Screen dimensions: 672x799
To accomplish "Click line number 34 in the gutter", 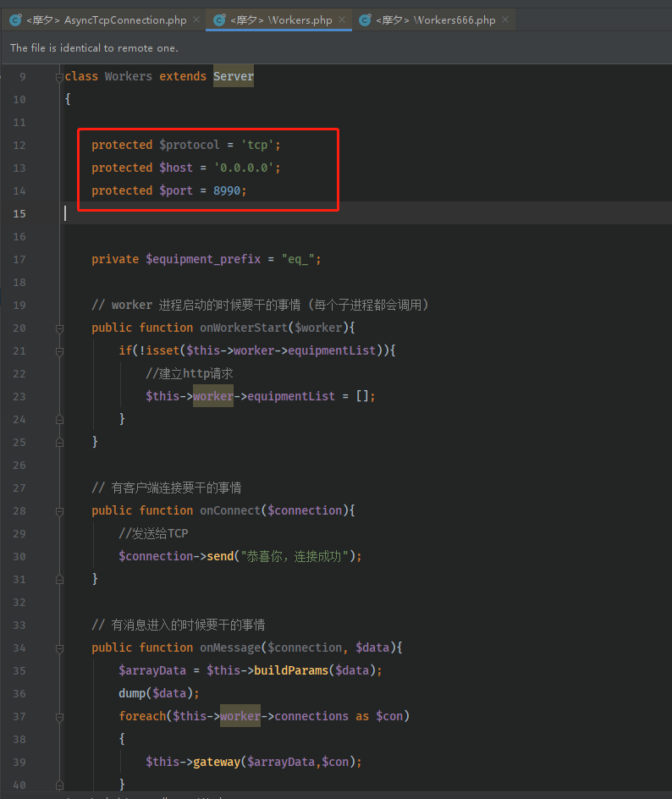I will pos(19,648).
